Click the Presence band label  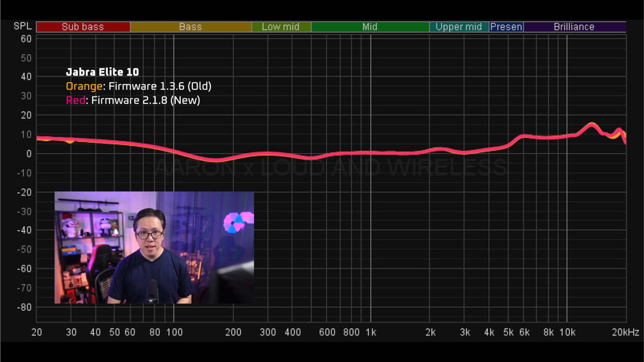click(506, 27)
